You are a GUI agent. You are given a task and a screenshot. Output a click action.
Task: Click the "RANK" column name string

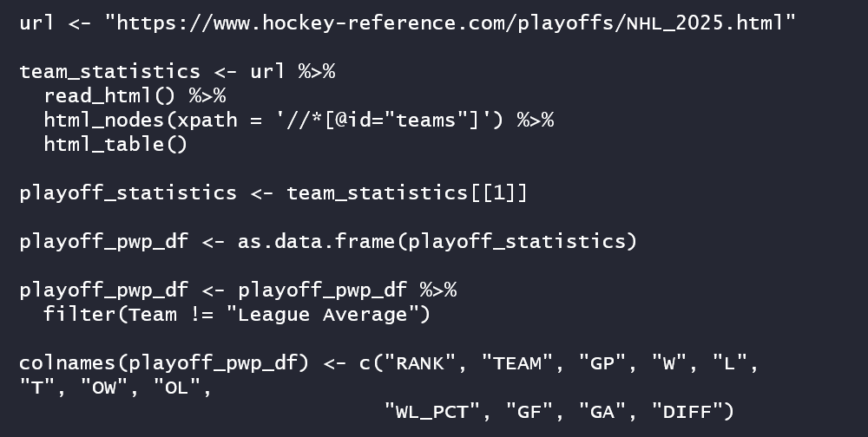(419, 363)
